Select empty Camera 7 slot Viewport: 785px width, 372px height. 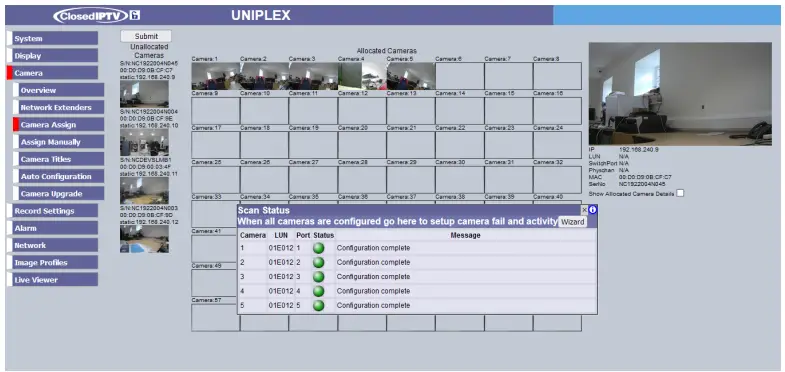[508, 76]
